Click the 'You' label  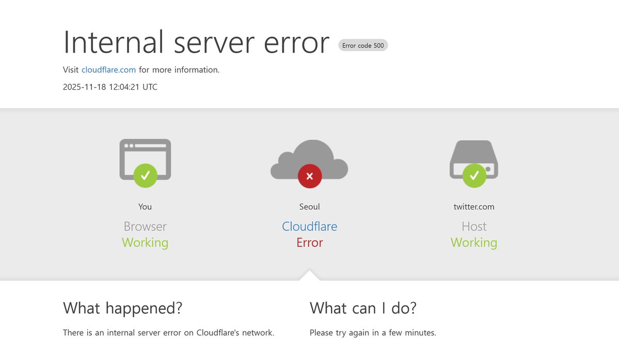(145, 207)
